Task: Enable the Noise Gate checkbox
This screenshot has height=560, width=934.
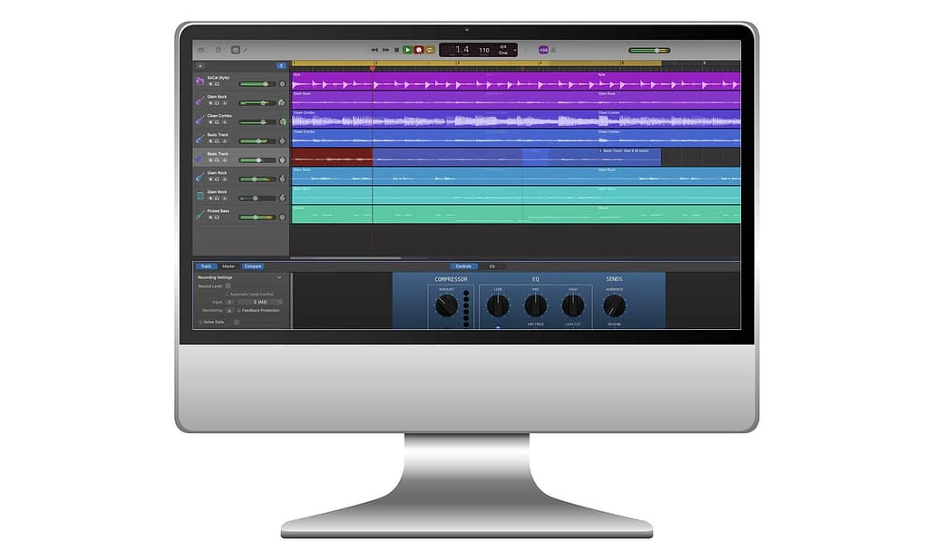Action: [x=200, y=322]
